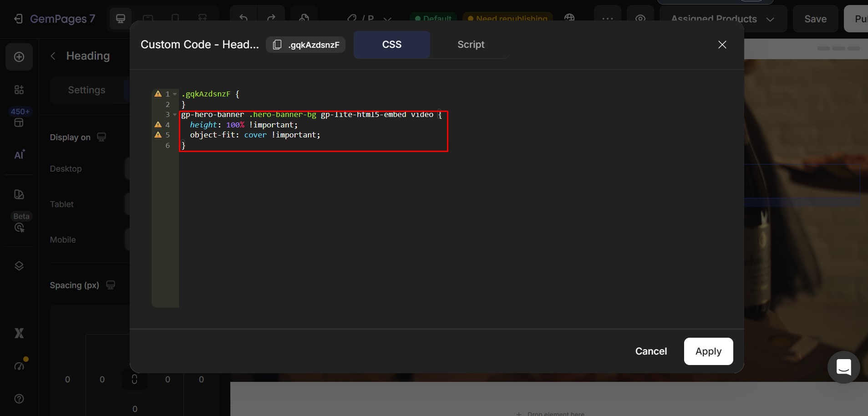Click the device icon beside Spacing (px)
Screen dimensions: 868x416
110,285
